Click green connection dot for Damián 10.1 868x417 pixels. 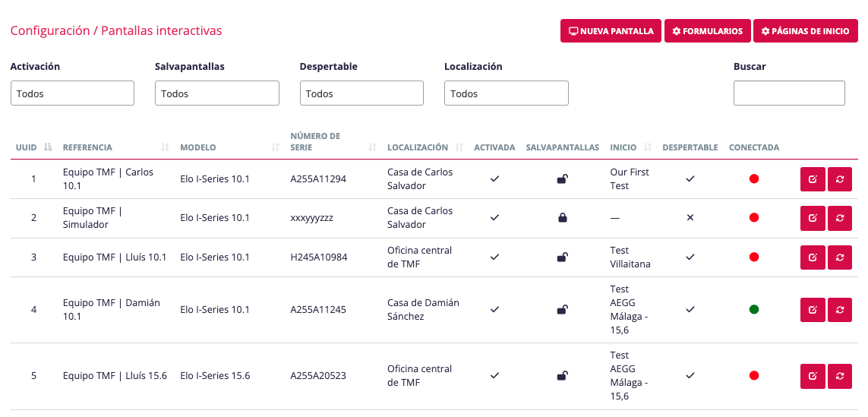[x=754, y=310]
